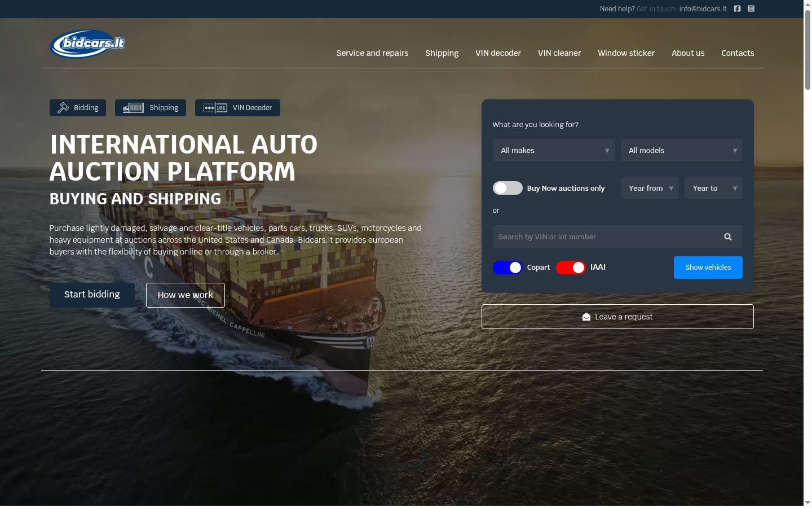This screenshot has height=508, width=812.
Task: Open the Facebook icon in top bar
Action: [x=737, y=8]
